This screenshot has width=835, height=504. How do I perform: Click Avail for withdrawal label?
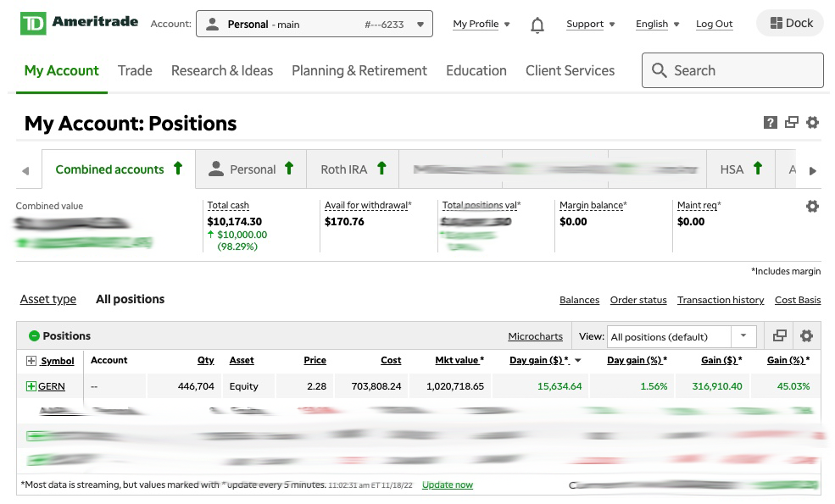pyautogui.click(x=368, y=206)
